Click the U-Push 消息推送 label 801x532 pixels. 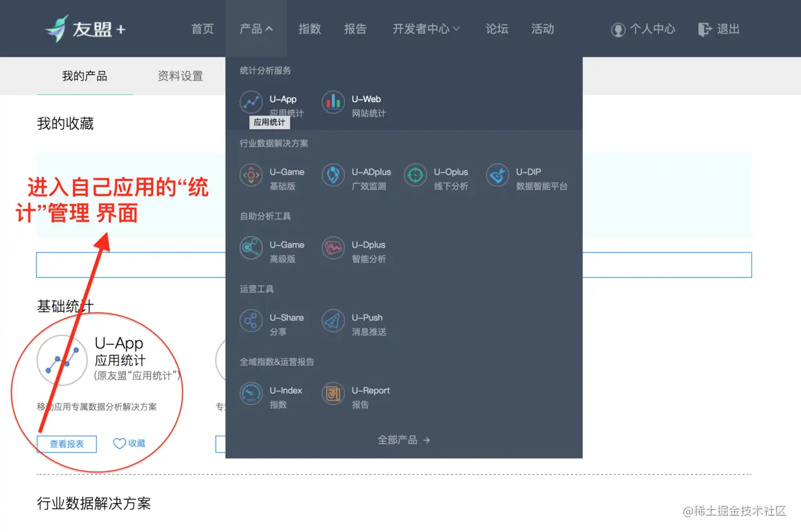pyautogui.click(x=369, y=325)
